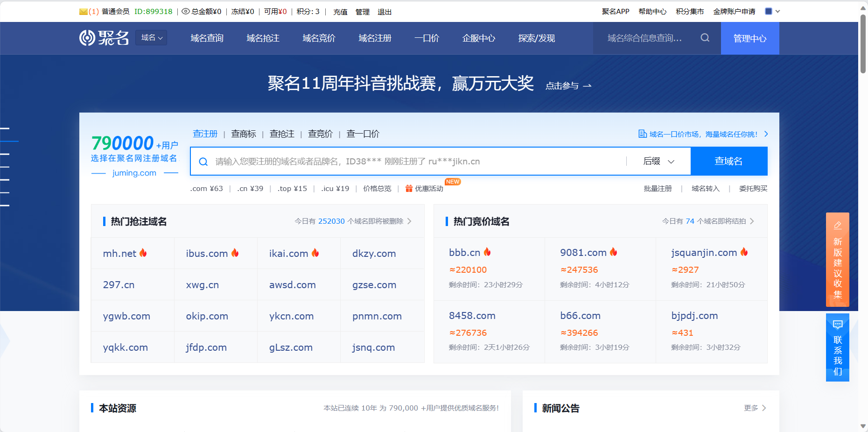Click the 委托购买 link

753,188
